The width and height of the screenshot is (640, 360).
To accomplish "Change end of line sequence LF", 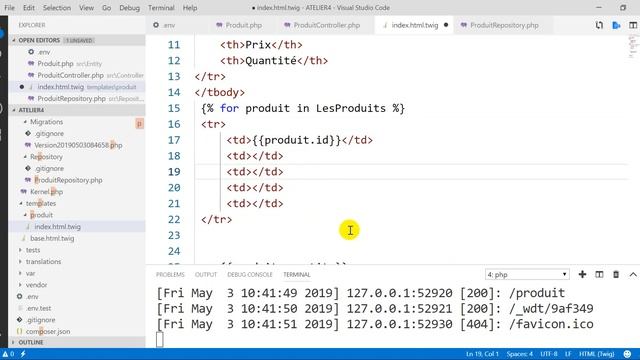I will (x=568, y=354).
